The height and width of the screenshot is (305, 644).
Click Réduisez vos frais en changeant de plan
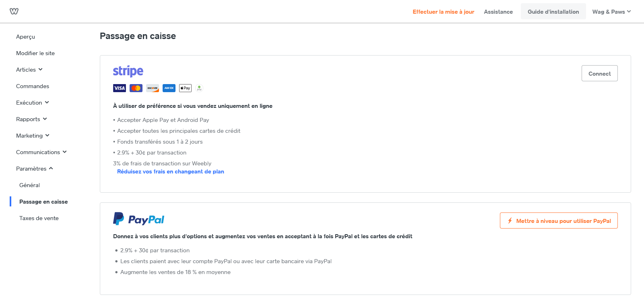pos(171,171)
